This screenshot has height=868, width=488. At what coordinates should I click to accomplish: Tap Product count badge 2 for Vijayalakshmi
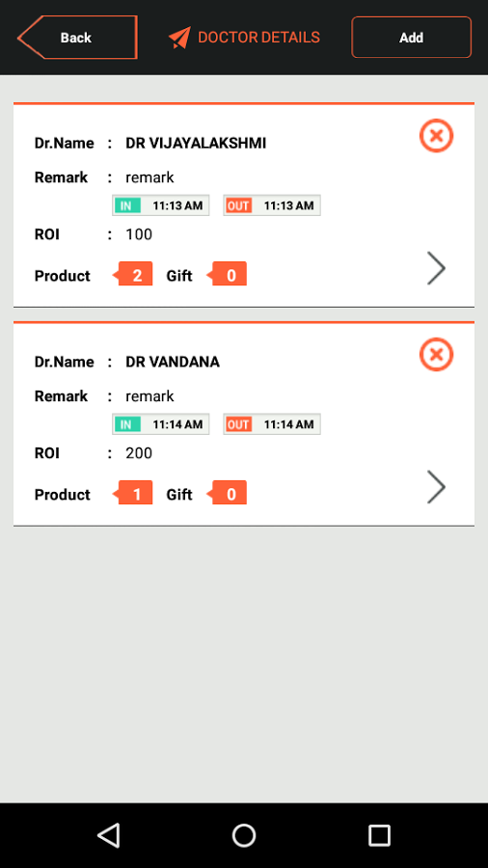pos(133,274)
